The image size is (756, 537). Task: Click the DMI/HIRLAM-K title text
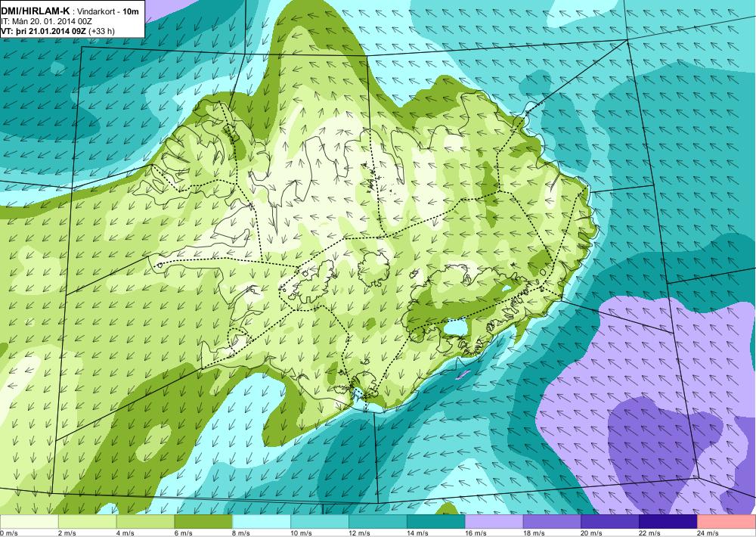35,11
